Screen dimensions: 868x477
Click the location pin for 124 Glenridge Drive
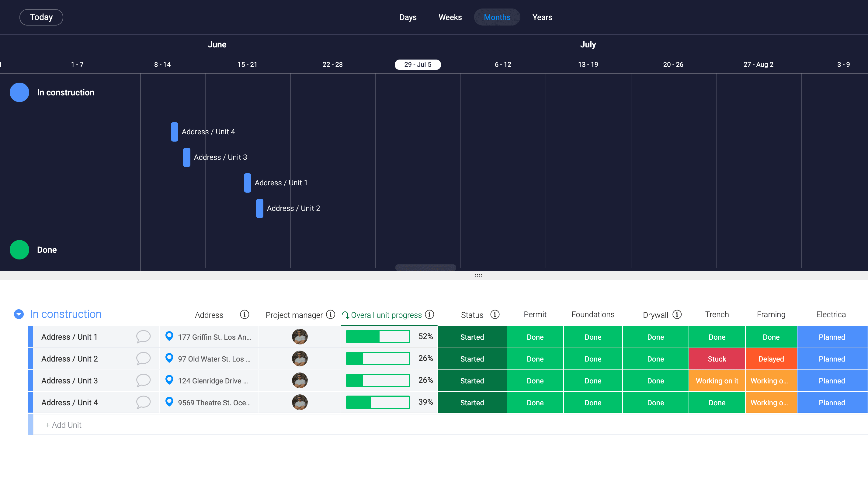[x=169, y=380]
